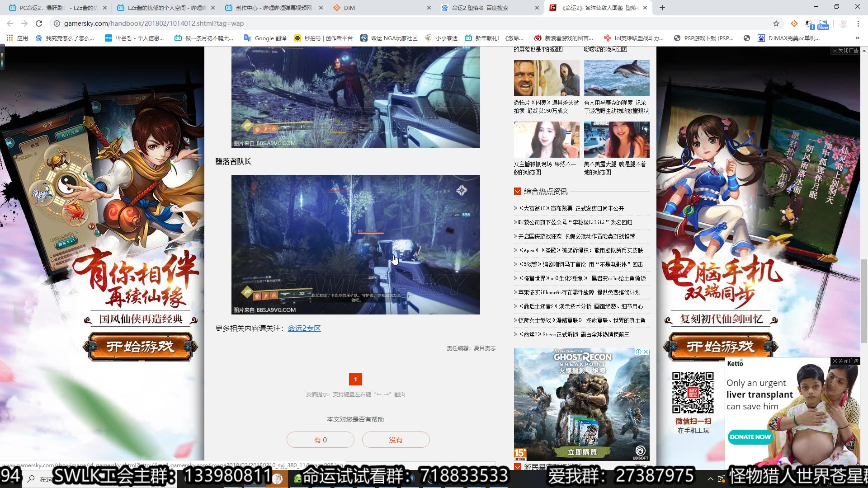Switch to the 创作中心 bilibili tab
This screenshot has width=868, height=488.
tap(274, 8)
